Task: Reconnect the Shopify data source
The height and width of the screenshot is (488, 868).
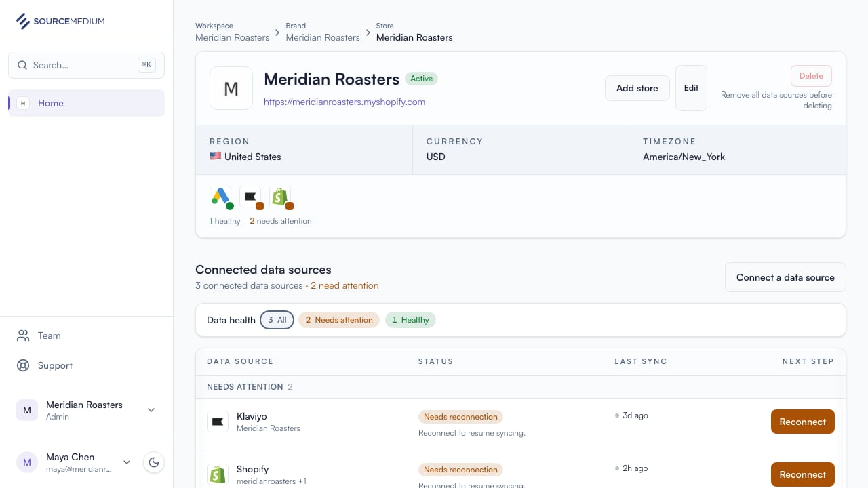Action: [803, 474]
